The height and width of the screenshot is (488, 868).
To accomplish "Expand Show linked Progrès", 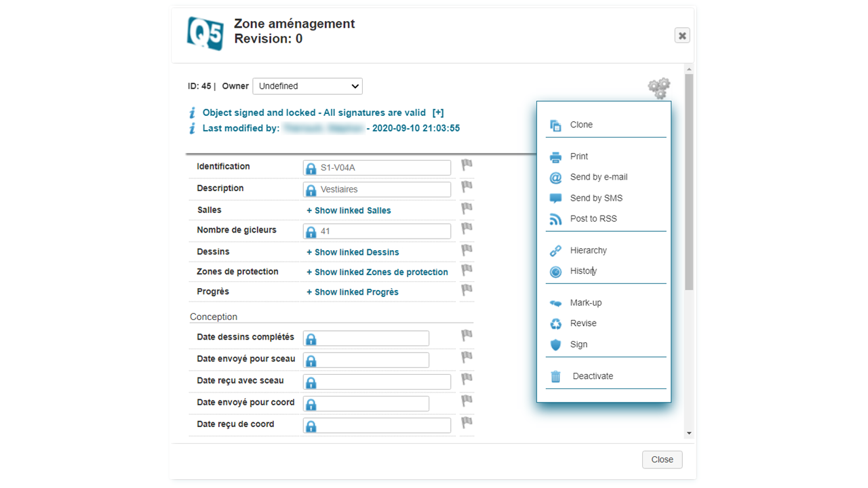I will pos(353,292).
